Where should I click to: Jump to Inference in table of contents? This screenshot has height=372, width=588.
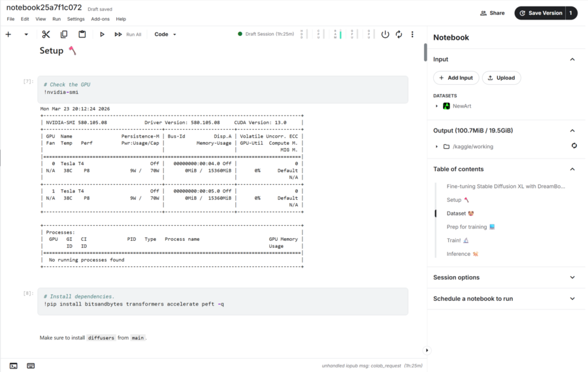(x=463, y=254)
